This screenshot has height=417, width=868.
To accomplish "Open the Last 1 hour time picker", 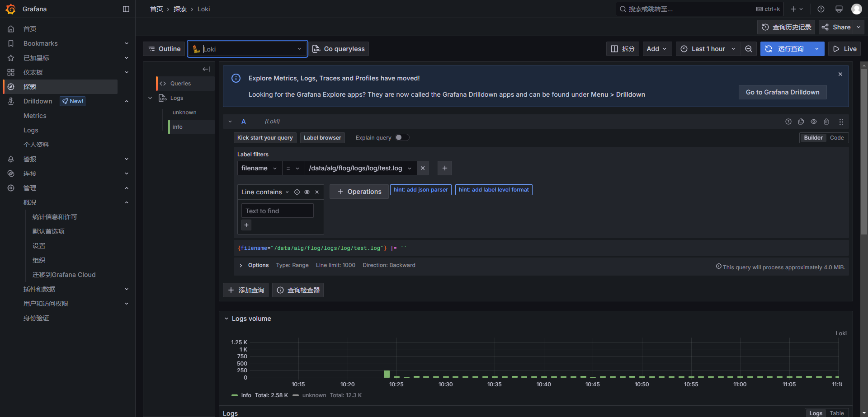I will pos(708,49).
